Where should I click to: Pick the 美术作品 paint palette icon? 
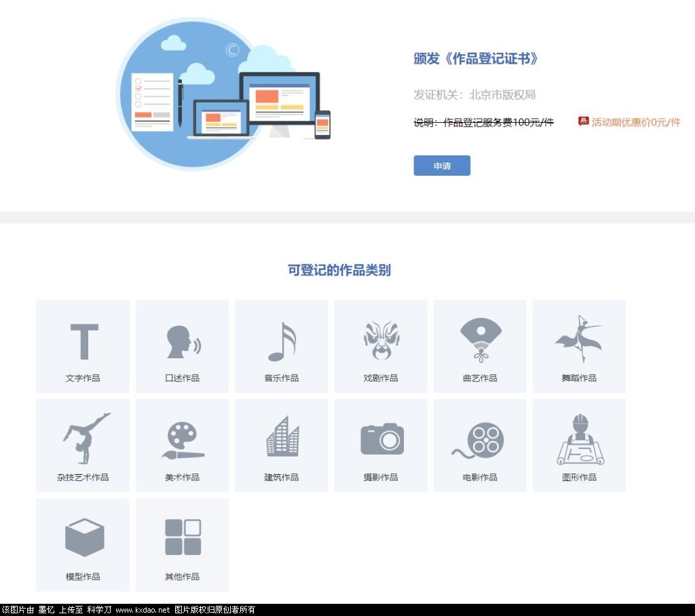183,440
